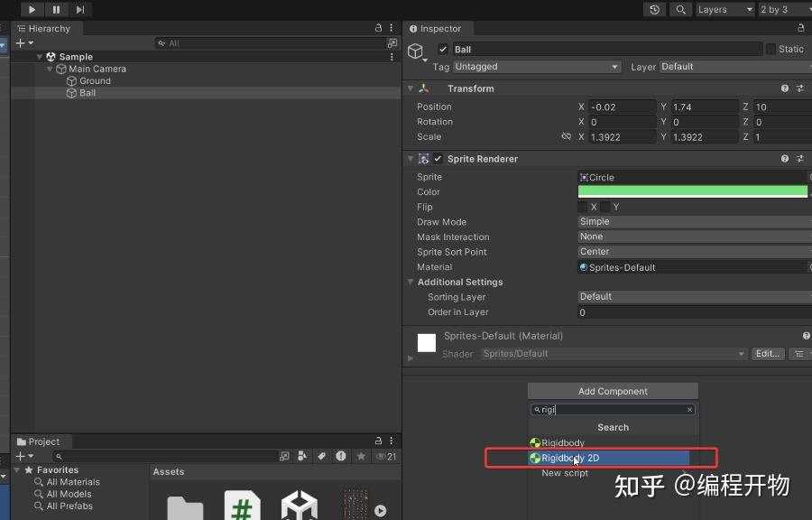The width and height of the screenshot is (812, 520).
Task: Open the Layers dropdown
Action: click(x=724, y=9)
